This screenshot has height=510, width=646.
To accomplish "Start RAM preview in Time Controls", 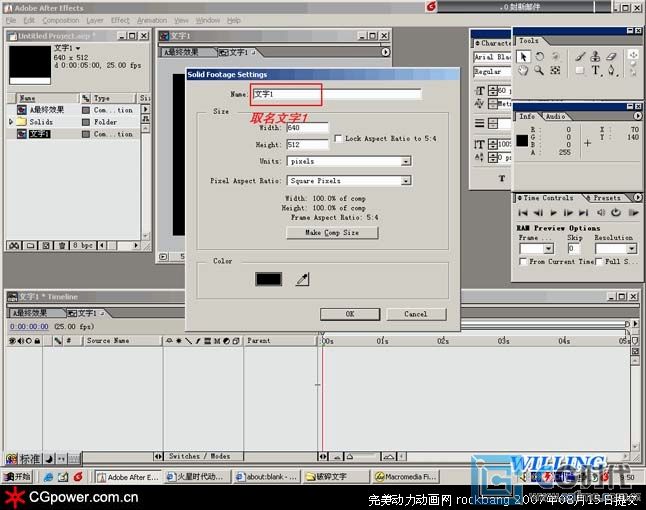I will click(x=633, y=213).
